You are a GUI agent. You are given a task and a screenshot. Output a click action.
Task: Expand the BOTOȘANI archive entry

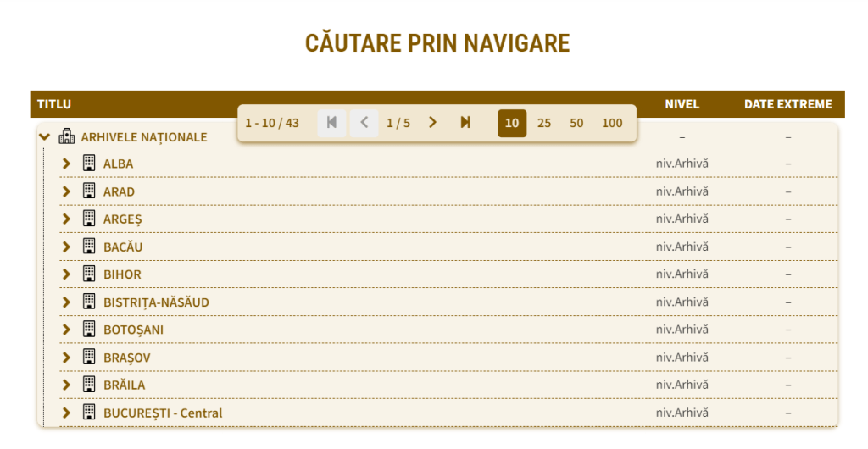point(67,330)
